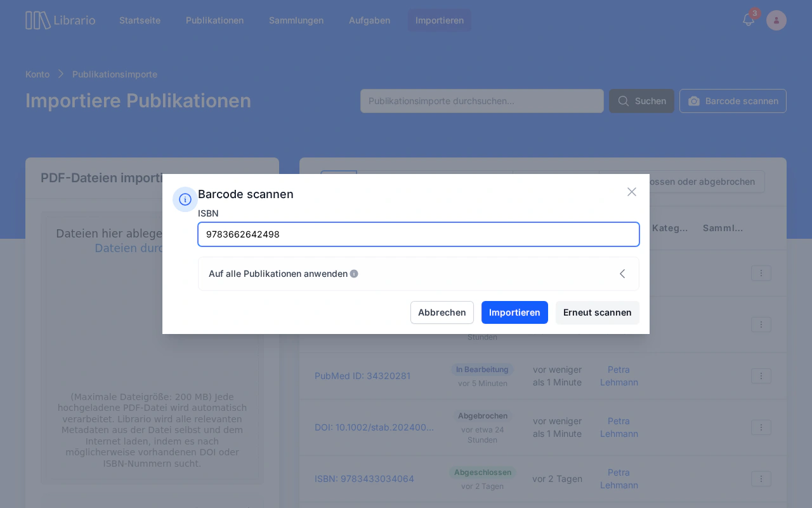Select the Importieren nav item

(x=440, y=20)
